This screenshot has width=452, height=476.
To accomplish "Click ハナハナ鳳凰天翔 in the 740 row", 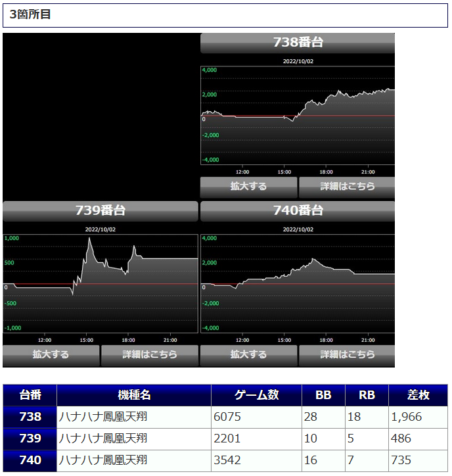I will [103, 460].
